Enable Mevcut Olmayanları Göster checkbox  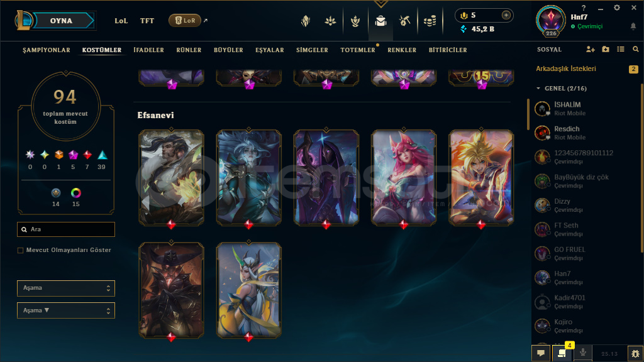[x=20, y=250]
